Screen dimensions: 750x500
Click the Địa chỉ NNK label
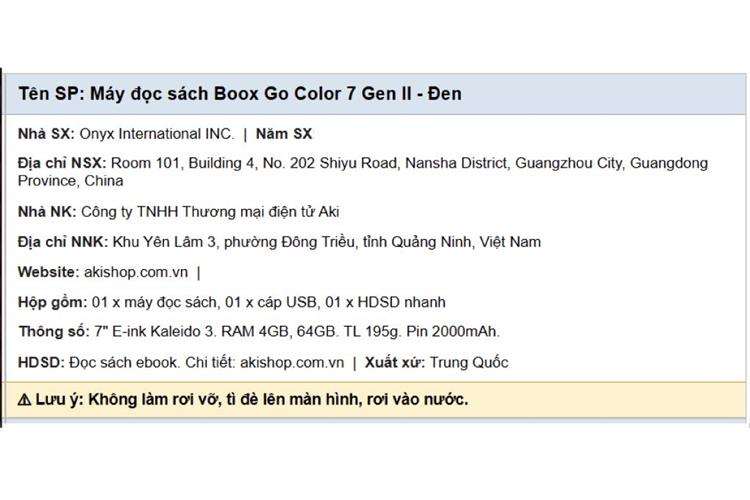pos(63,242)
